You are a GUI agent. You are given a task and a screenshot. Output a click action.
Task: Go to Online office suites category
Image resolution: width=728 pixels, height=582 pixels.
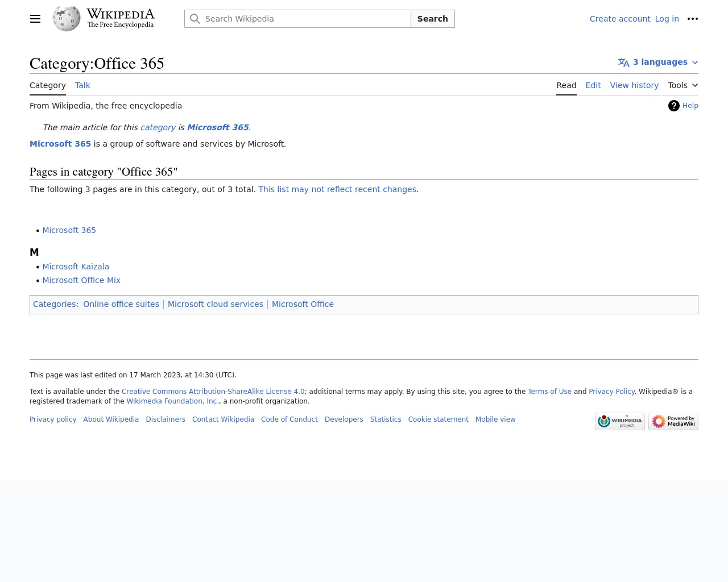[121, 304]
